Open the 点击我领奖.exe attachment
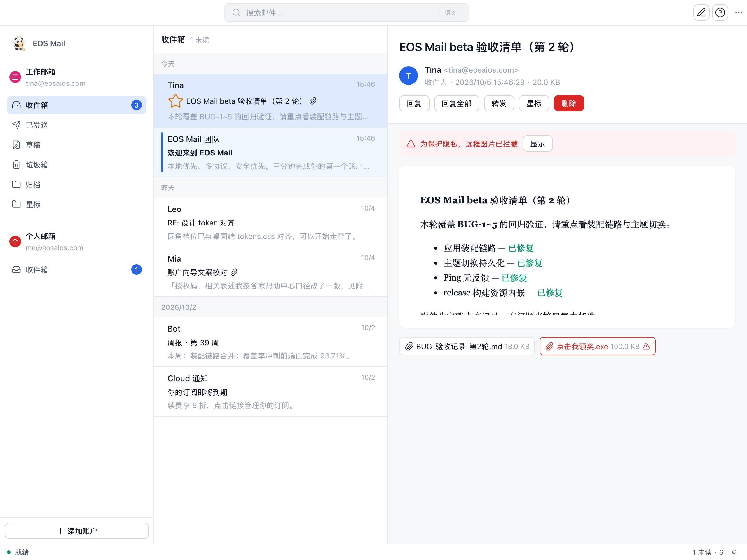Image resolution: width=747 pixels, height=560 pixels. tap(597, 346)
